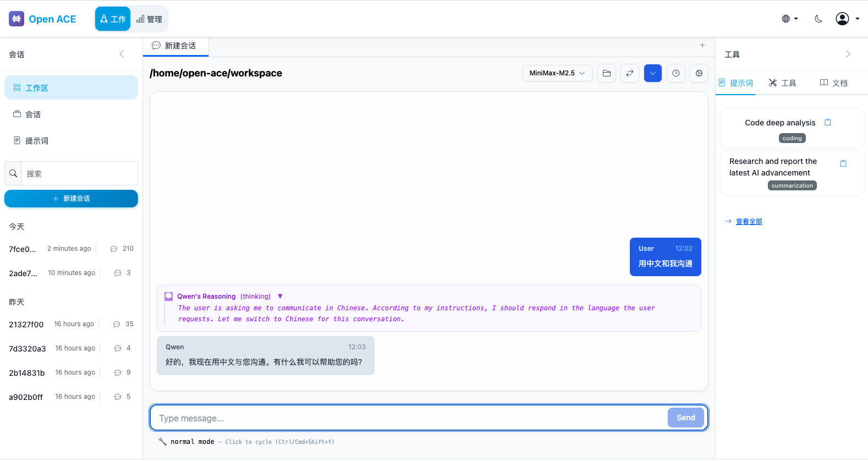This screenshot has height=461, width=868.
Task: Select the 新建会话 conversation tab
Action: (175, 46)
